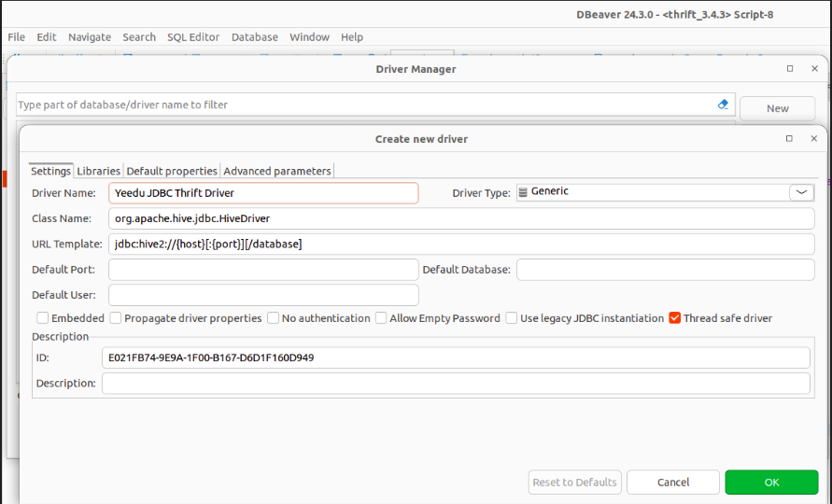Click the Cancel button

[x=673, y=483]
